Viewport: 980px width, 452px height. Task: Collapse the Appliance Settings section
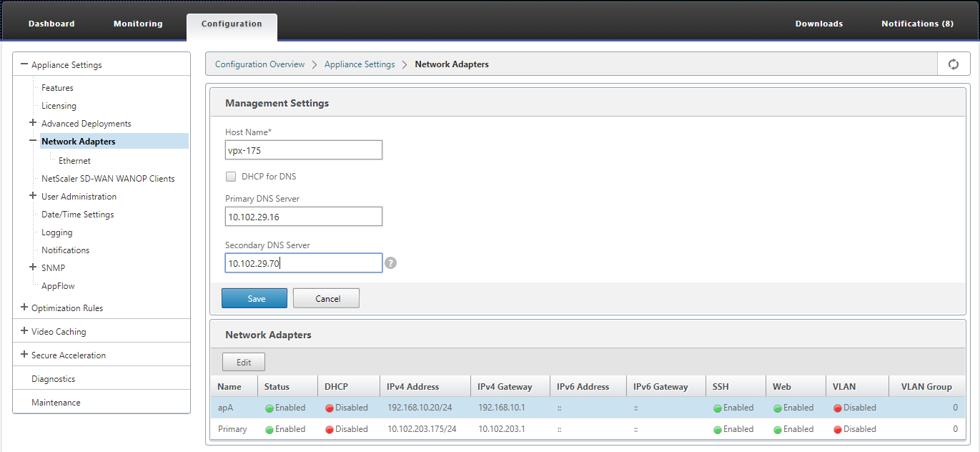24,64
